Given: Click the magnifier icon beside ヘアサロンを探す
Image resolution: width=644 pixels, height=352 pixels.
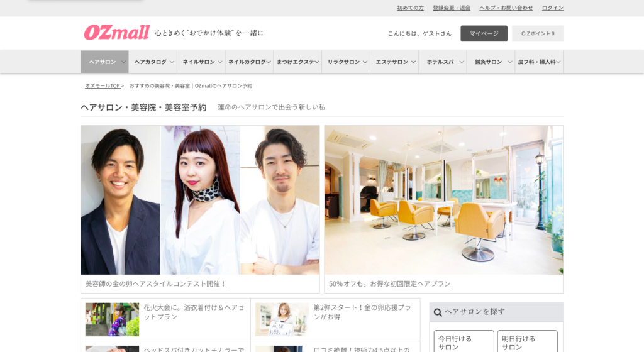Looking at the screenshot, I should pyautogui.click(x=438, y=312).
